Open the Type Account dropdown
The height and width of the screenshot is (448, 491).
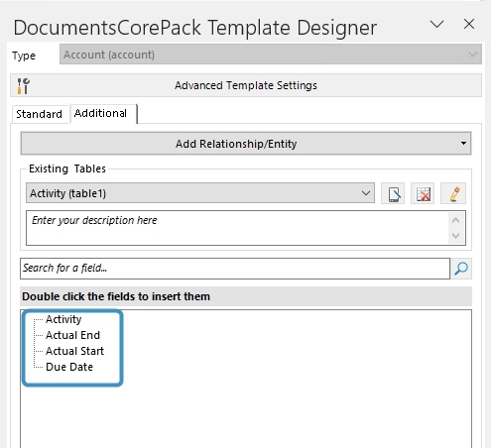coord(271,55)
